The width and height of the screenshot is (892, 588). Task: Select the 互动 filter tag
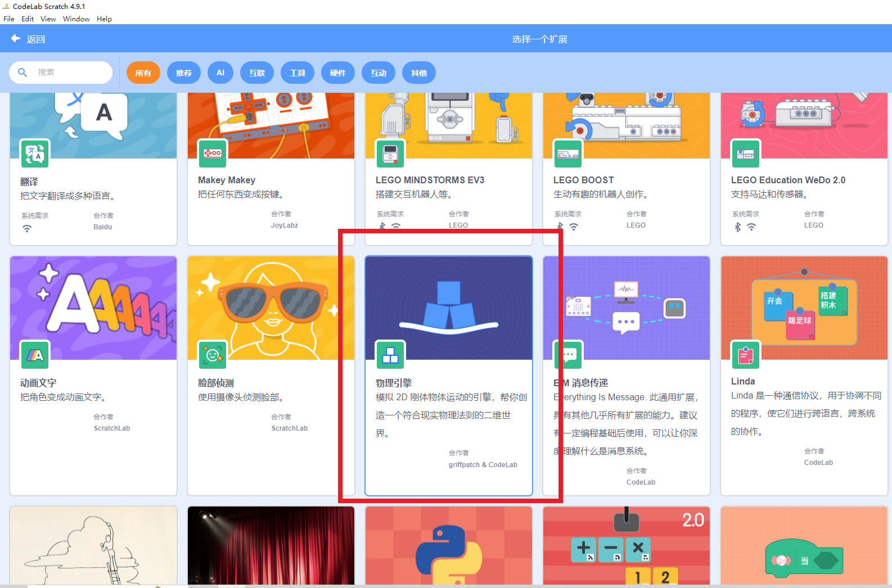pyautogui.click(x=379, y=73)
